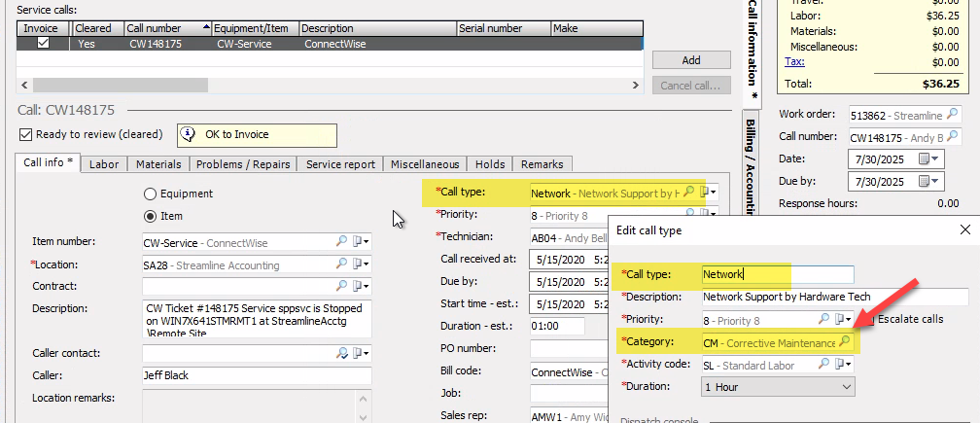Open the Tax link in totals
The image size is (980, 423).
coord(794,62)
